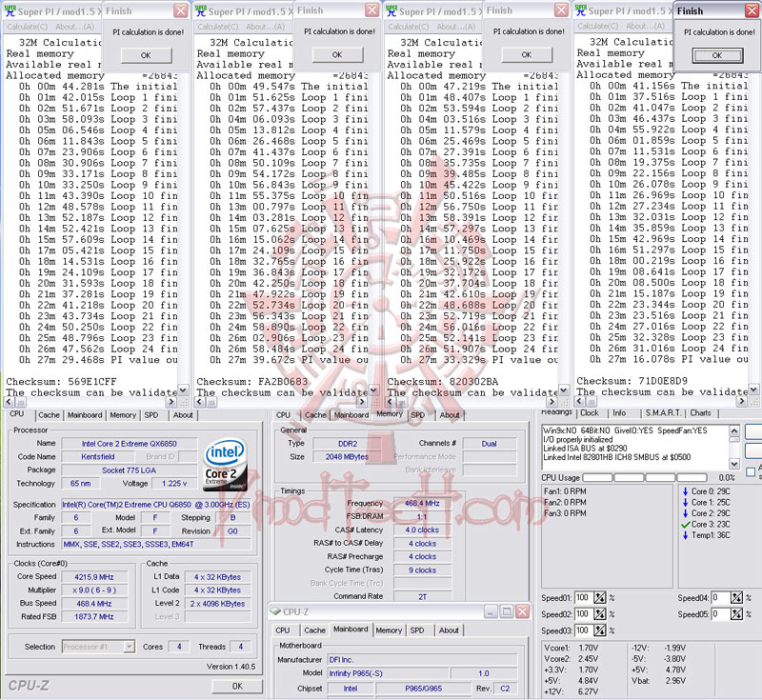
Task: Click the blue down arrow beside Core 2: 29C
Action: coord(685,513)
